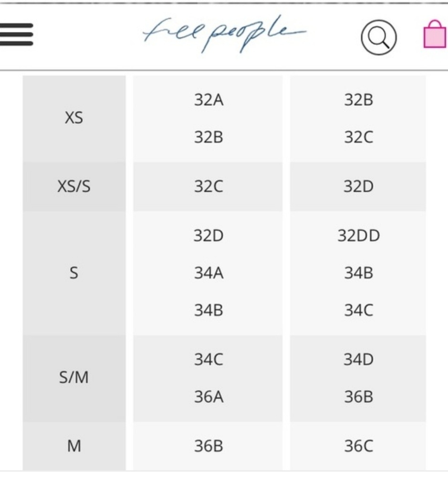Click the S size label cell
Viewport: 448px width, 477px height.
pyautogui.click(x=74, y=273)
